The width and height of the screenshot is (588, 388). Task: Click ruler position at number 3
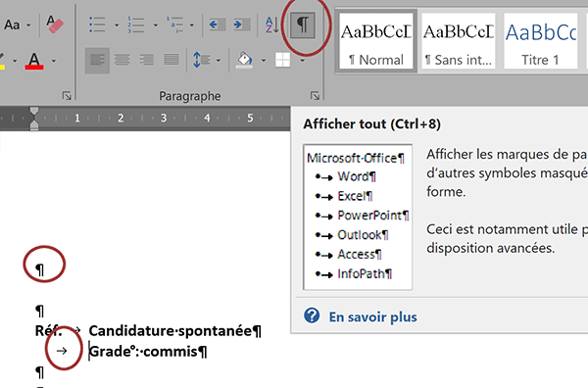point(164,119)
